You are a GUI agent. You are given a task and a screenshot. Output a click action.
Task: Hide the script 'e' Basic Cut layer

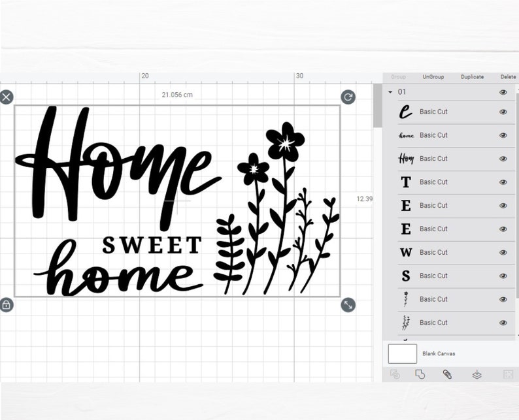tap(503, 112)
